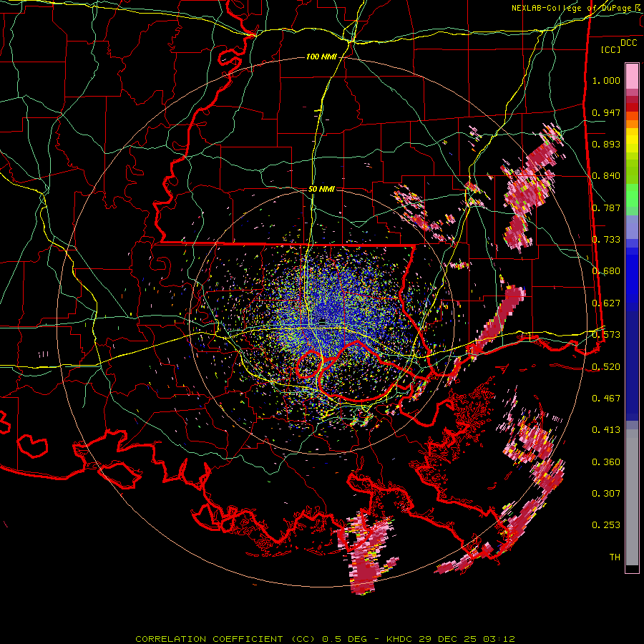Pick the gray swatch beside 0.307
The height and width of the screenshot is (644, 644).
(632, 497)
